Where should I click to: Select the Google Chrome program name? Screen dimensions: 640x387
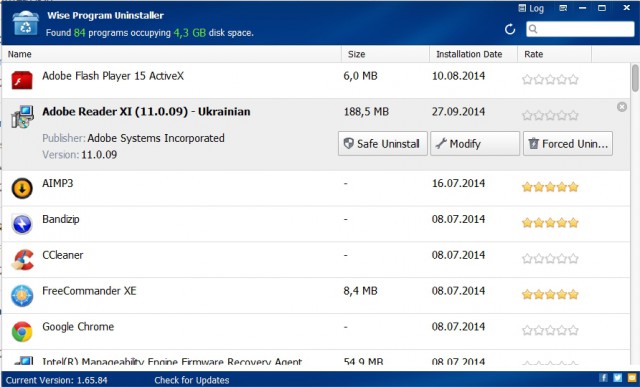78,327
